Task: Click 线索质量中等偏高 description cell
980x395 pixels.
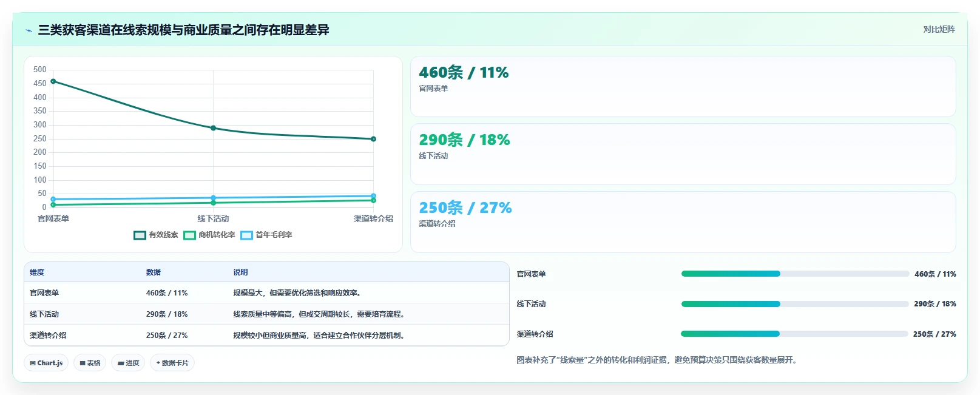Action: tap(319, 314)
